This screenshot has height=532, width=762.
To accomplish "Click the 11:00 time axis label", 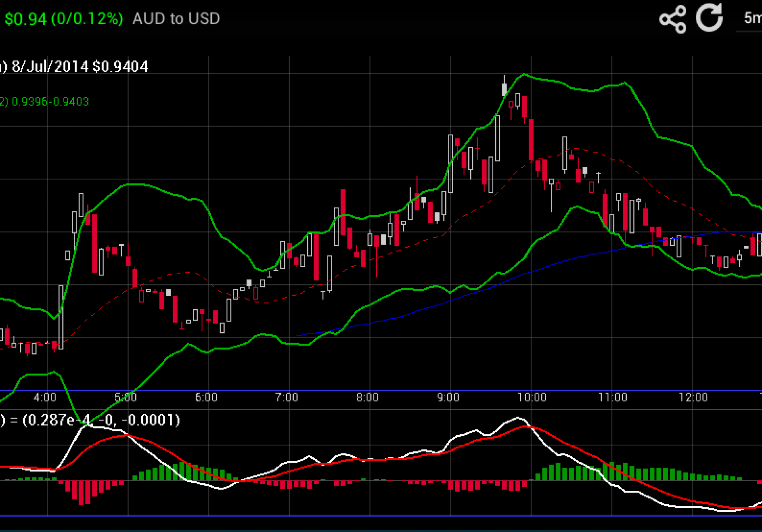I will coord(612,397).
